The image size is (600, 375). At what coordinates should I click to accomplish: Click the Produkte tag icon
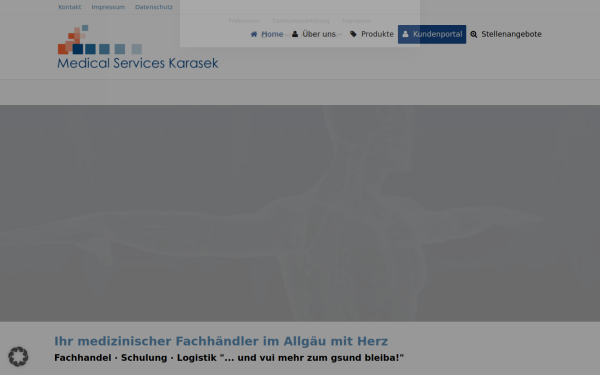pos(353,34)
